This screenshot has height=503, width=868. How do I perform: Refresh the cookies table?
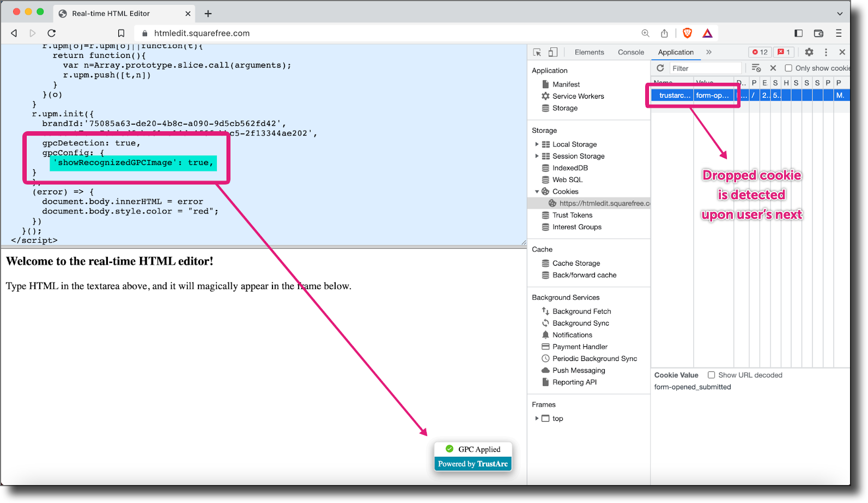660,68
